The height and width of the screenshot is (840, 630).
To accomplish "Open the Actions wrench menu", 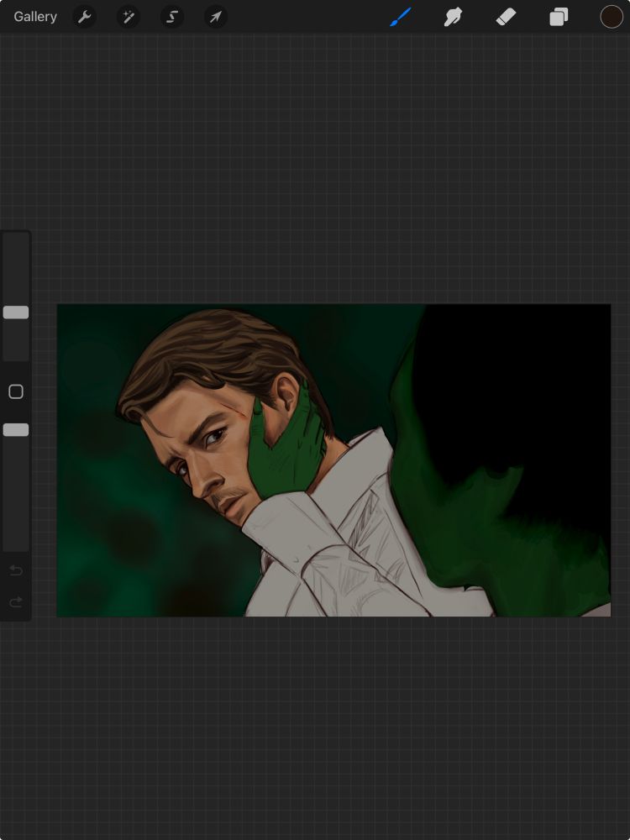I will (x=84, y=17).
